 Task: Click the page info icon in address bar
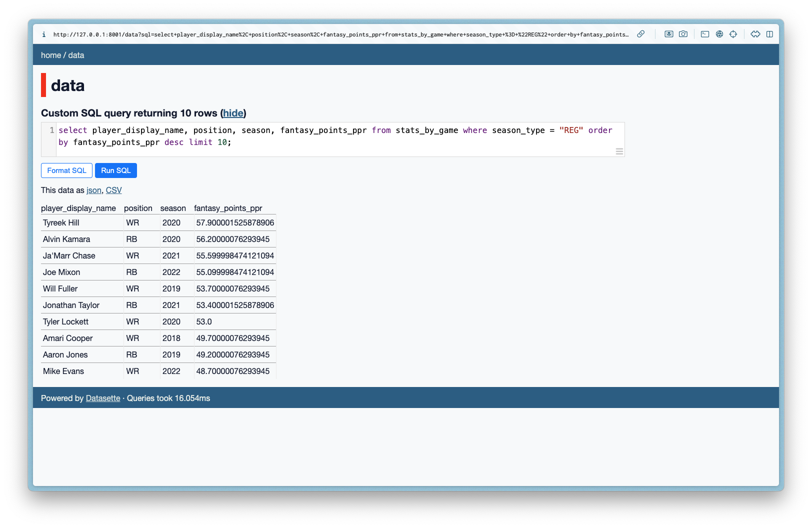[x=44, y=34]
